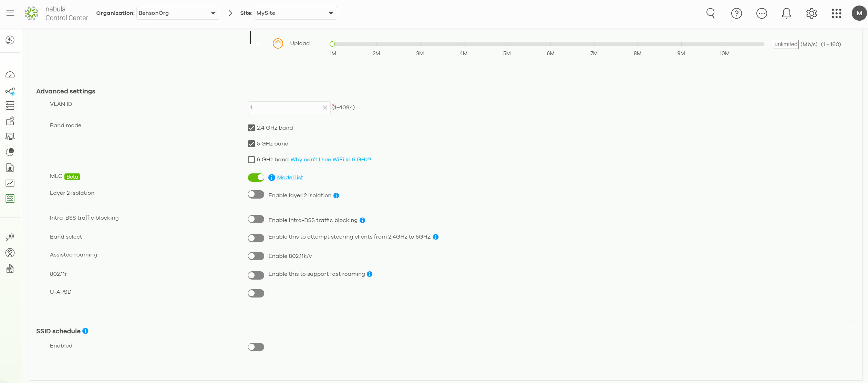
Task: Enable 802.11k/v assisted roaming toggle
Action: point(256,256)
